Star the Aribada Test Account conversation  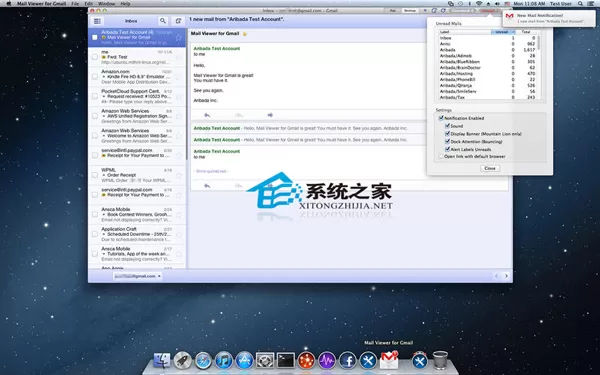point(178,38)
